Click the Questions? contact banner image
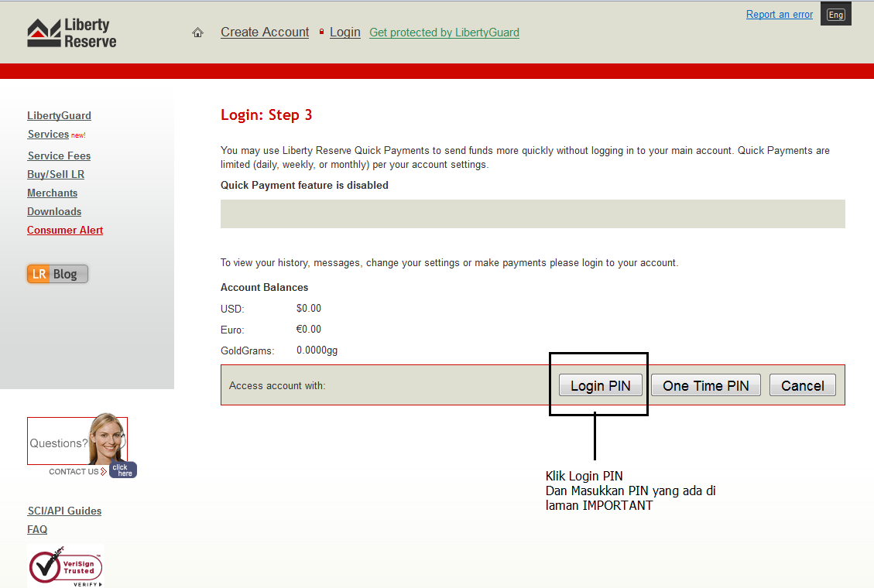The image size is (874, 588). point(77,440)
